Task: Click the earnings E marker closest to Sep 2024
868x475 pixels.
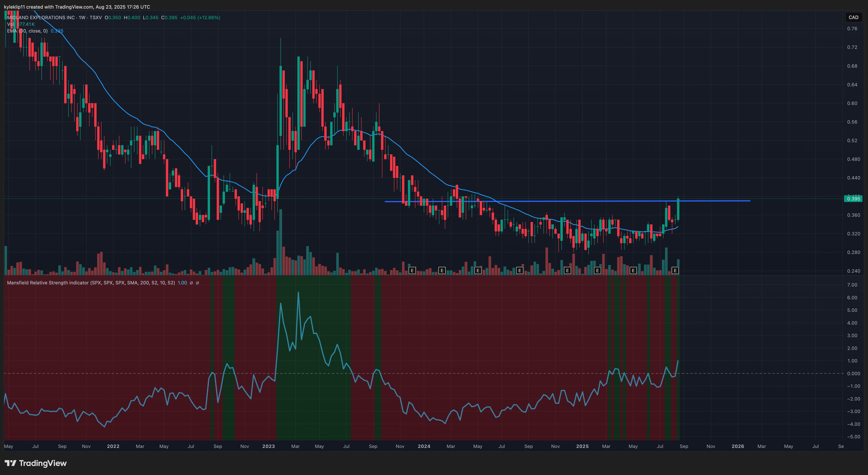Action: tap(519, 270)
